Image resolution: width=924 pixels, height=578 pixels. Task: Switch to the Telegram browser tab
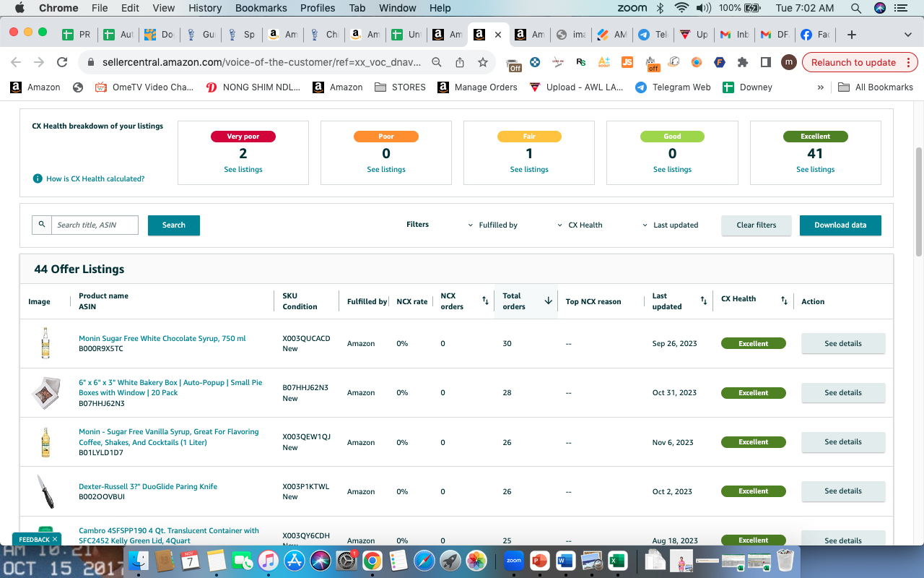[x=652, y=35]
